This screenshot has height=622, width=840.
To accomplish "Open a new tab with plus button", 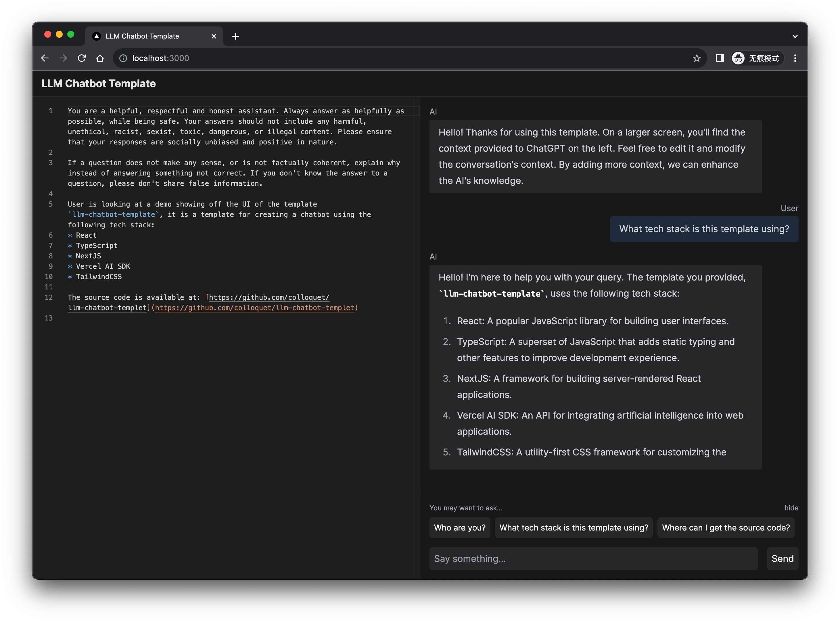I will [x=235, y=36].
